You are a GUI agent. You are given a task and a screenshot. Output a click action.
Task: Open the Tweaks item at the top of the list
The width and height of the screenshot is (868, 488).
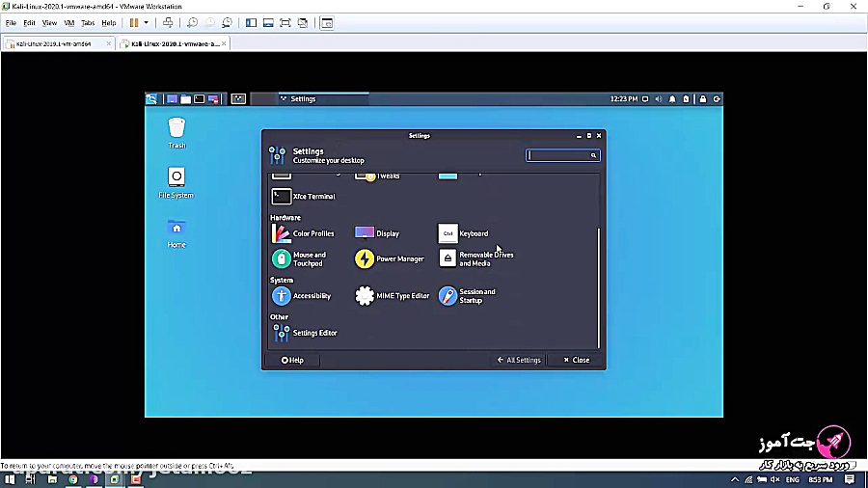pyautogui.click(x=377, y=176)
